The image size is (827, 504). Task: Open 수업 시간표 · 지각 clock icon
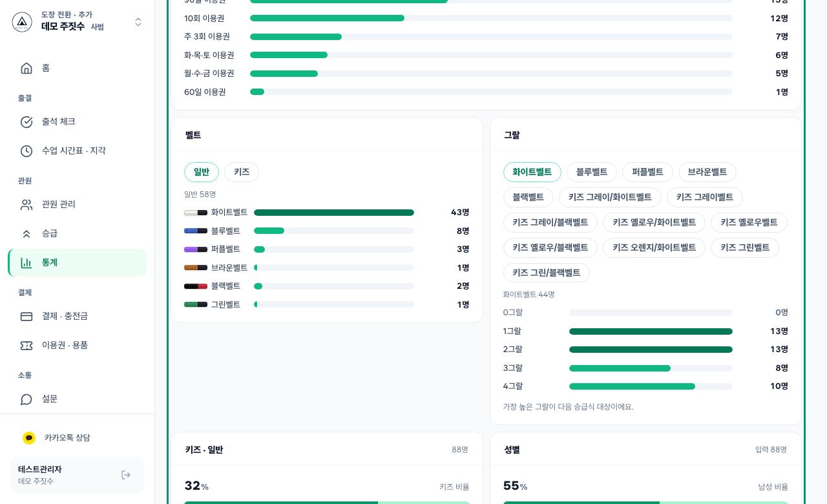26,151
